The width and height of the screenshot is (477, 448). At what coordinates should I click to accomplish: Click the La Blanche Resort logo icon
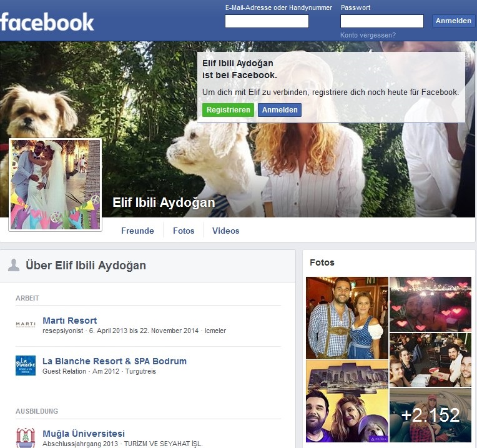pyautogui.click(x=26, y=366)
